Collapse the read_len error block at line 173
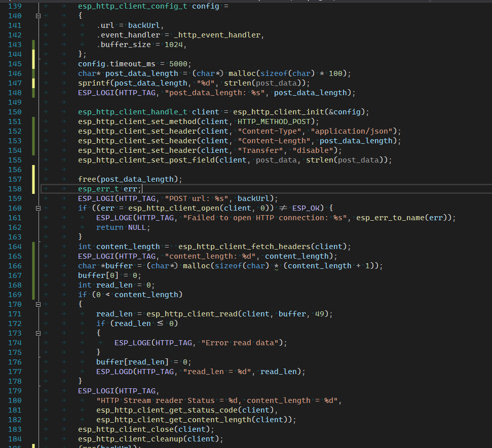The image size is (492, 448). (x=39, y=333)
